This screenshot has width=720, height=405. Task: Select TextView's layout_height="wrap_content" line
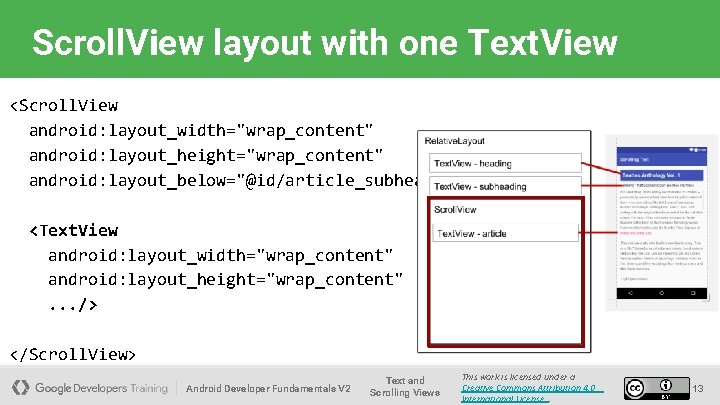pyautogui.click(x=225, y=279)
